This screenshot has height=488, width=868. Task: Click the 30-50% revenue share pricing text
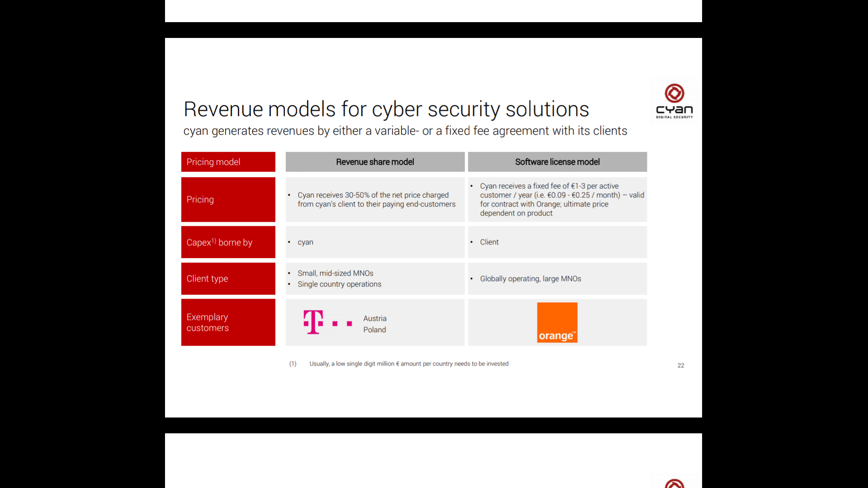(376, 199)
